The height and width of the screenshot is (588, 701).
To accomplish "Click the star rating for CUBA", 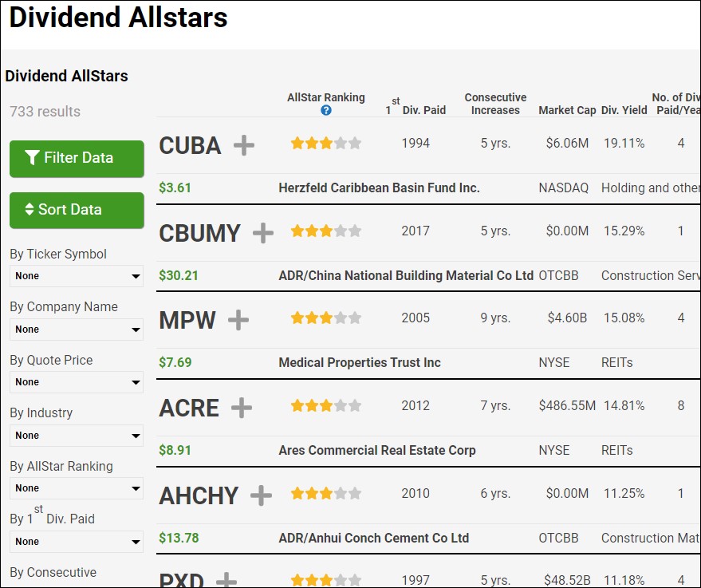I will coord(326,143).
